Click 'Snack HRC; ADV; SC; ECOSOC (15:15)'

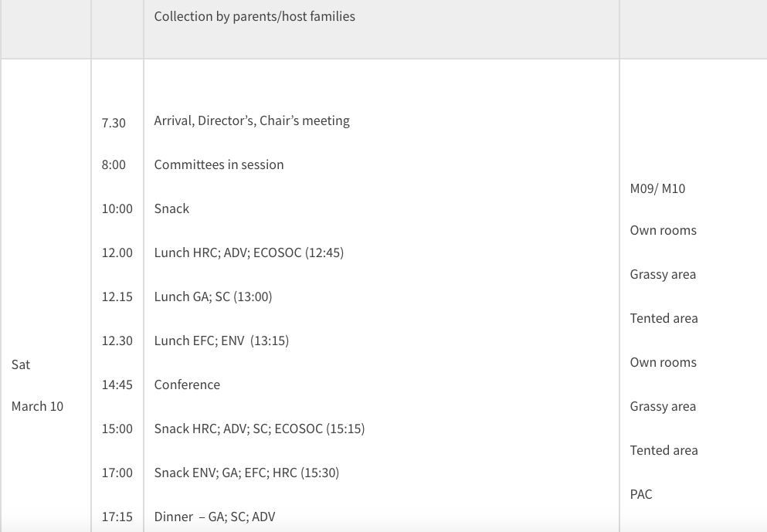260,429
